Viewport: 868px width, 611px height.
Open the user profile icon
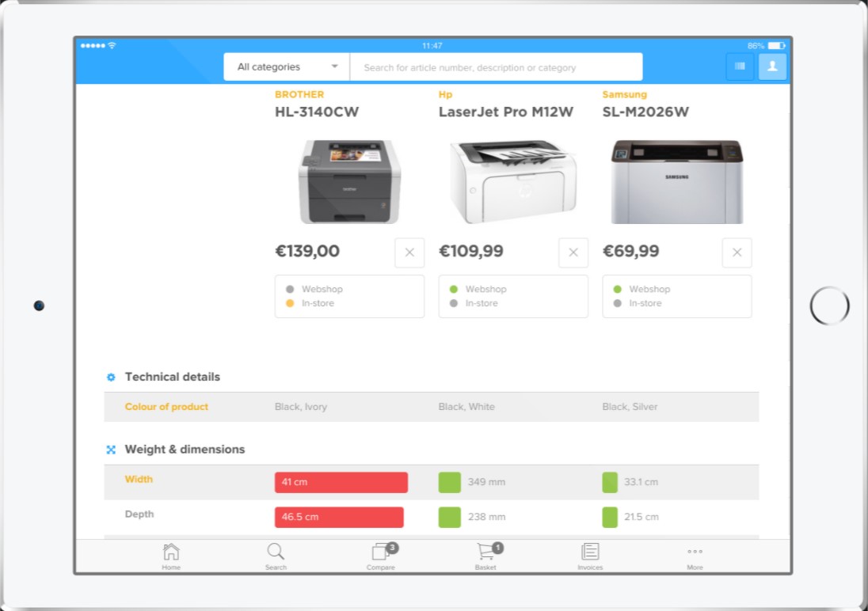pyautogui.click(x=772, y=66)
